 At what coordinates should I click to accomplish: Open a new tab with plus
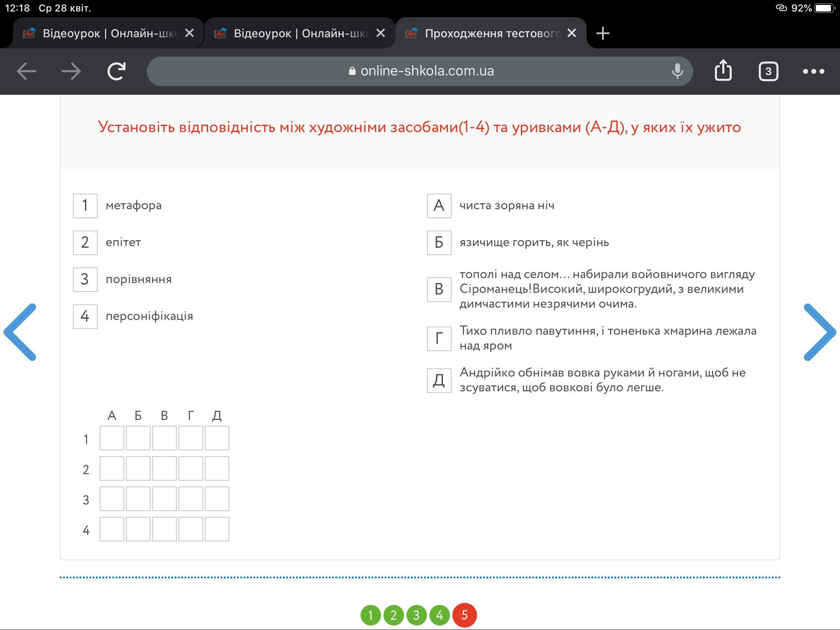click(603, 33)
